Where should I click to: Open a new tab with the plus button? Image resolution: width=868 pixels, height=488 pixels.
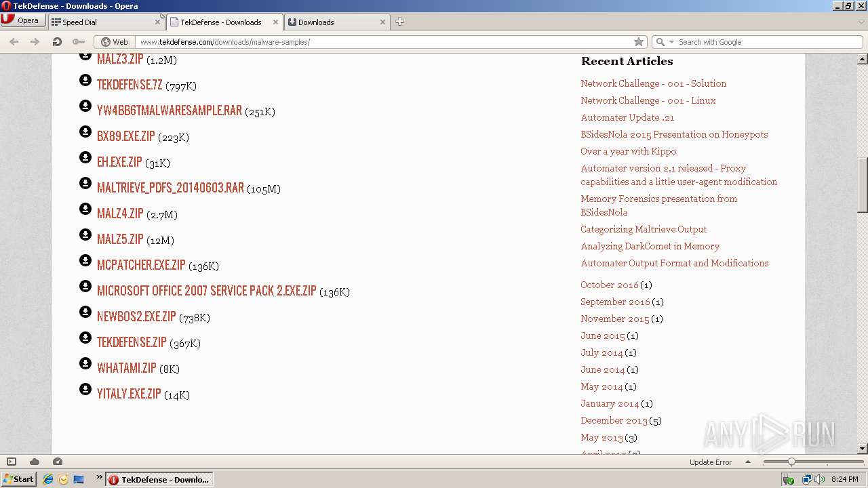click(399, 22)
